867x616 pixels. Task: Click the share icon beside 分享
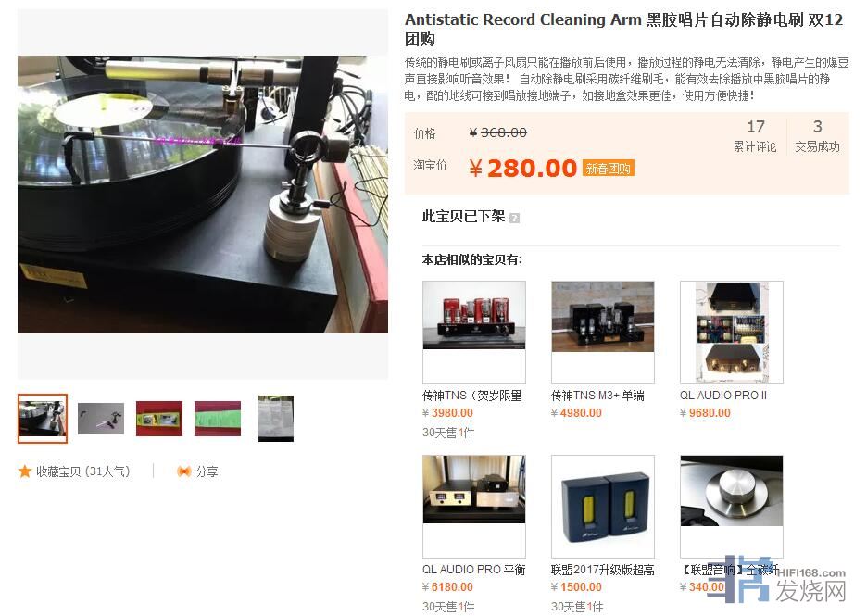pos(183,471)
